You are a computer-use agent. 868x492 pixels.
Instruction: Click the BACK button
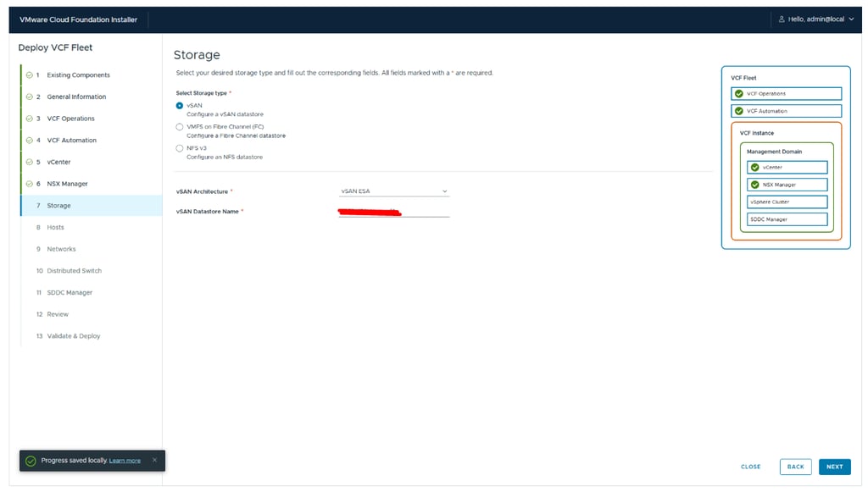[795, 467]
